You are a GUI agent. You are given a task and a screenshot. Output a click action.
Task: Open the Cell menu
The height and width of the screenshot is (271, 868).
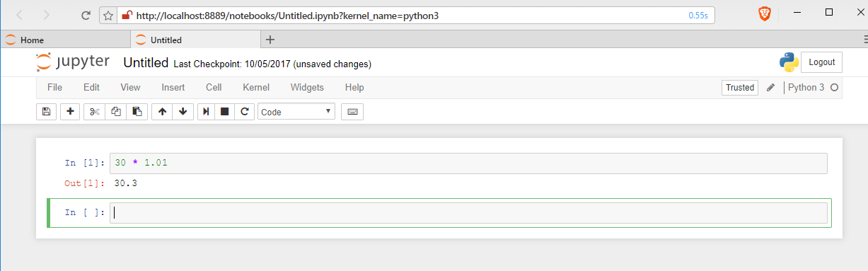214,88
